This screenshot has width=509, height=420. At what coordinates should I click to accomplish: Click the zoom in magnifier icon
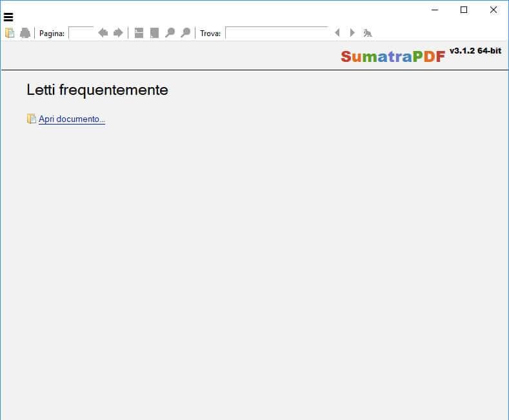click(185, 32)
